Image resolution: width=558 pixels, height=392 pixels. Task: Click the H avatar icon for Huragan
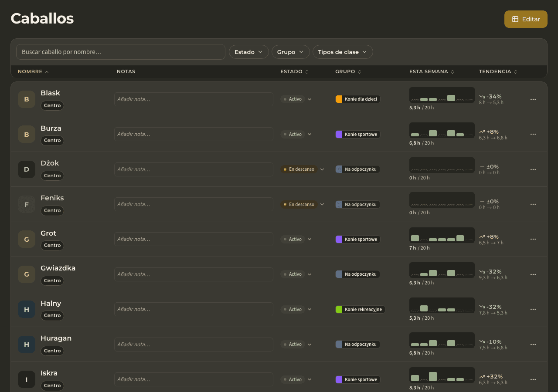(27, 345)
